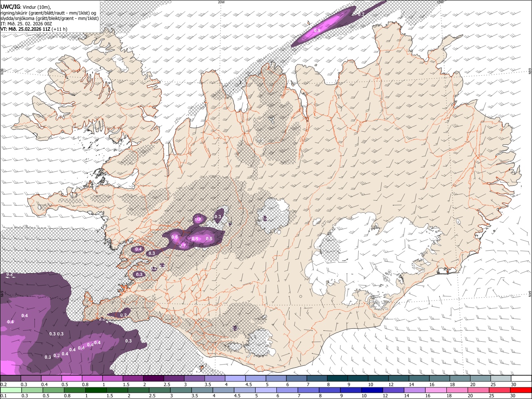Pick the darkest green 1 swatch in lower legend
The height and width of the screenshot is (399, 532).
coord(96,390)
